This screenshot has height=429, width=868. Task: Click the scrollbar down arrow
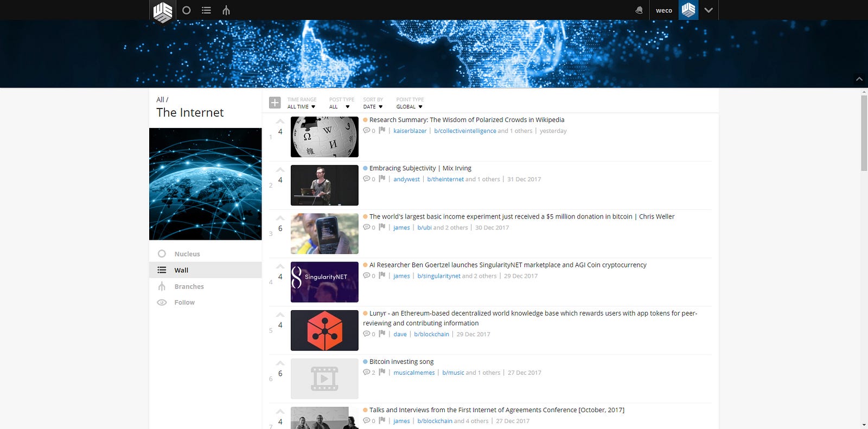click(x=864, y=425)
